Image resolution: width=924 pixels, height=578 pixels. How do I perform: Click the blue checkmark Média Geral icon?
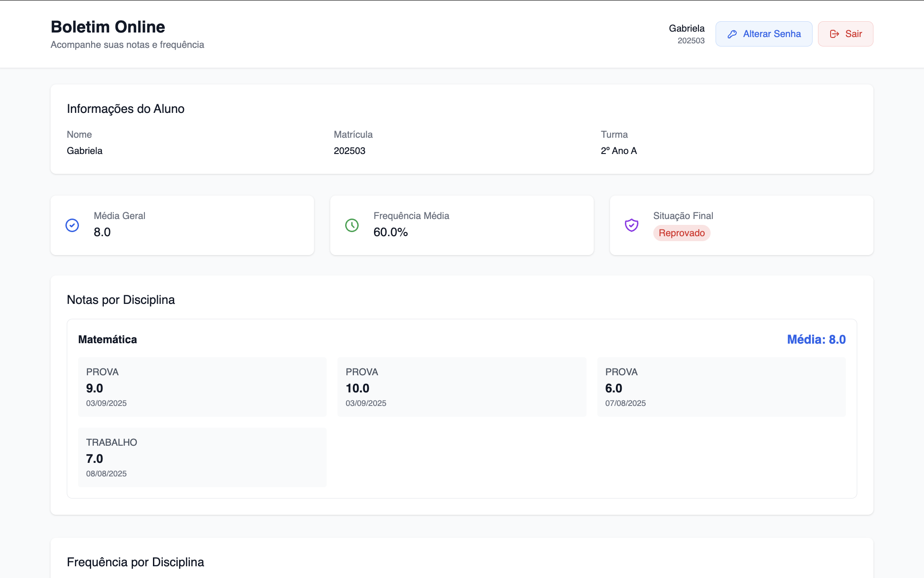click(72, 225)
